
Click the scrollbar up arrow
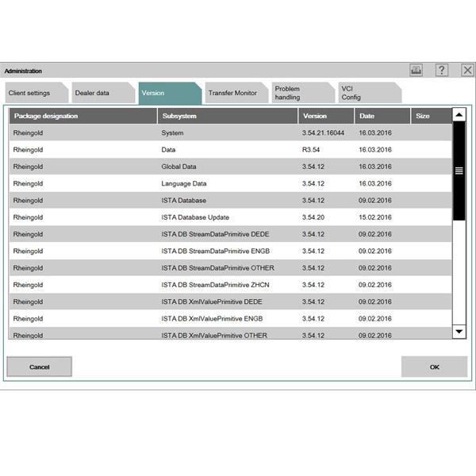point(459,115)
